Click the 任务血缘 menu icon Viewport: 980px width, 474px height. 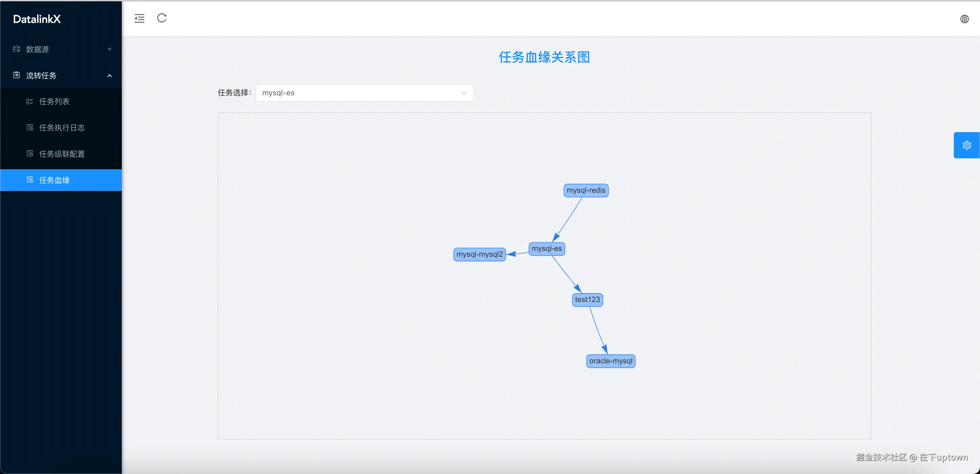point(30,180)
